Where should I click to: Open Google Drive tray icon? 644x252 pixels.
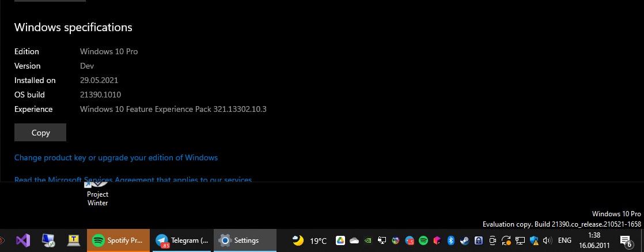coord(340,240)
